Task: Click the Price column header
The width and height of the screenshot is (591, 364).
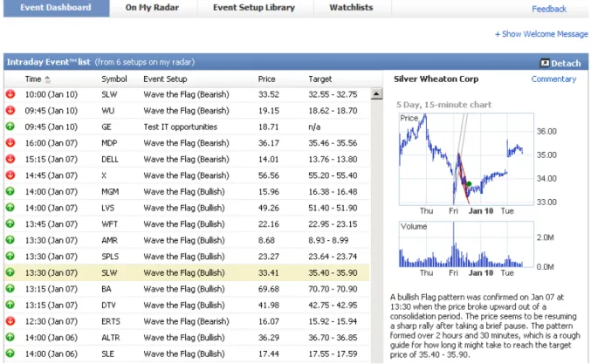Action: coord(266,79)
